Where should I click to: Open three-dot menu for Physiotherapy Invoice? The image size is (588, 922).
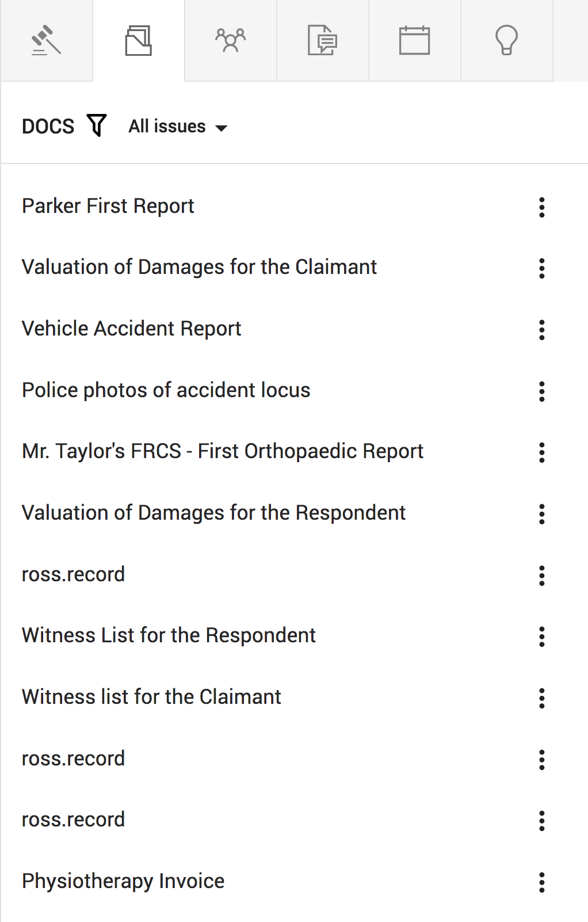tap(541, 882)
